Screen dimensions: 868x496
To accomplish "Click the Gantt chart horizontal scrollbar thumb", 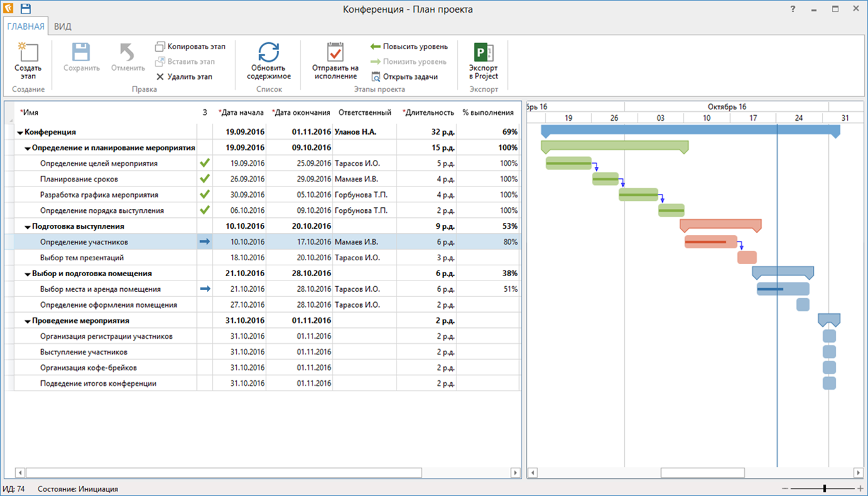I will 703,473.
